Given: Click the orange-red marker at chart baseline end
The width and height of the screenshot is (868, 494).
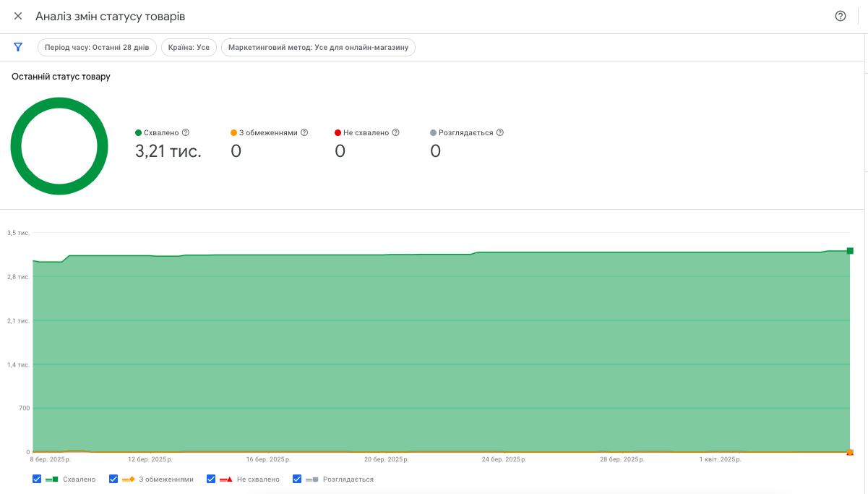Looking at the screenshot, I should click(x=850, y=452).
